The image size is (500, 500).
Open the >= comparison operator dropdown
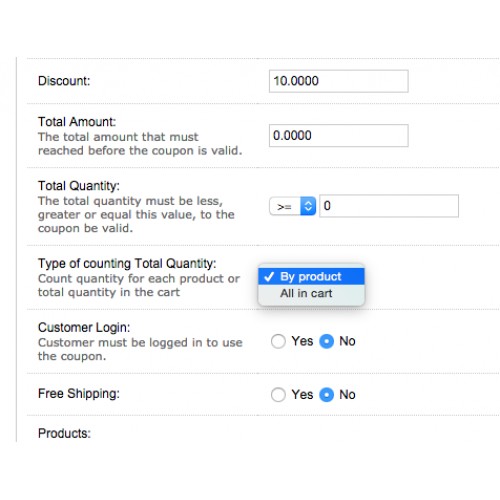[x=292, y=206]
